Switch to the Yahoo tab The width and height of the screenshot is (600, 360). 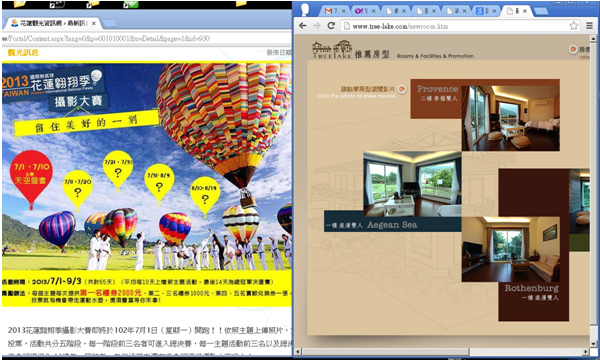click(x=365, y=11)
